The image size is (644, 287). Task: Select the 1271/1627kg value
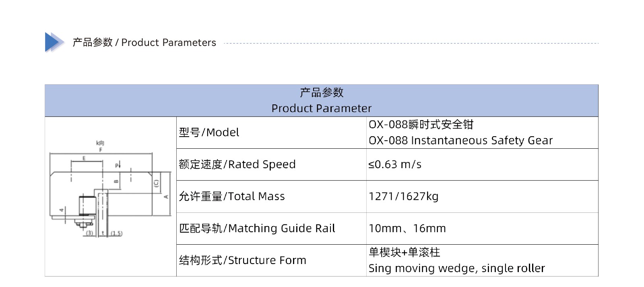pyautogui.click(x=403, y=196)
